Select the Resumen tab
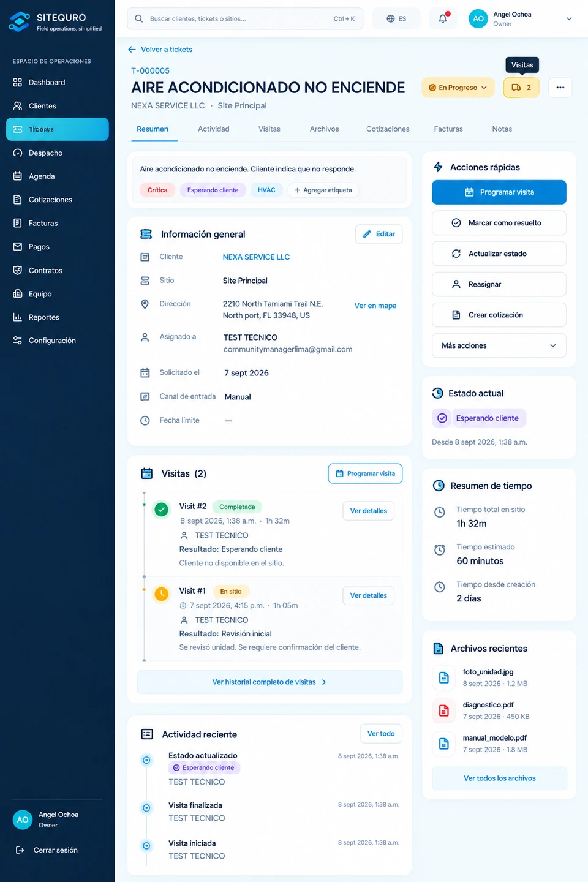The image size is (588, 882). [x=153, y=129]
